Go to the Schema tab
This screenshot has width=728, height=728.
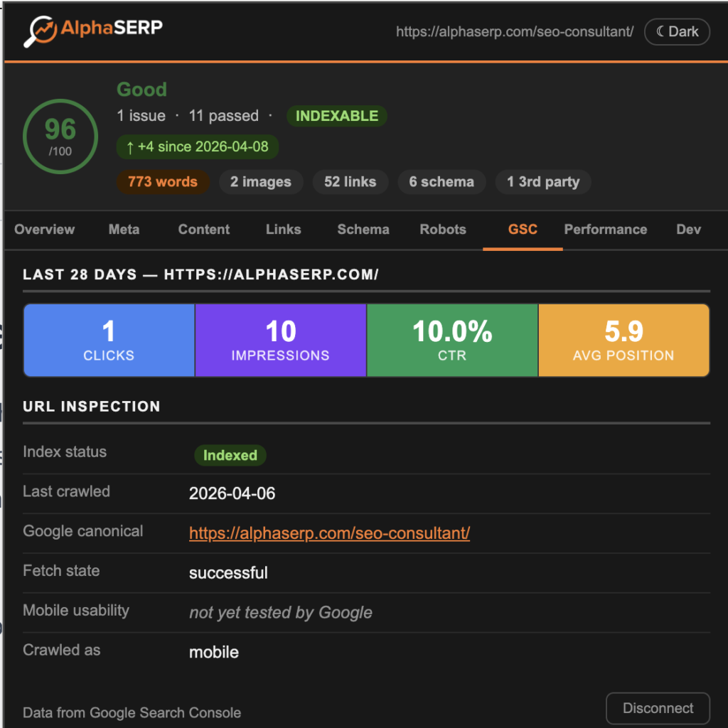point(363,230)
